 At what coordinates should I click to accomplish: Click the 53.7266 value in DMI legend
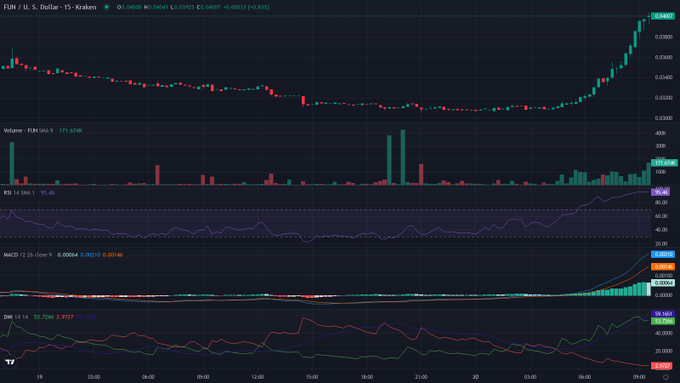tap(44, 317)
